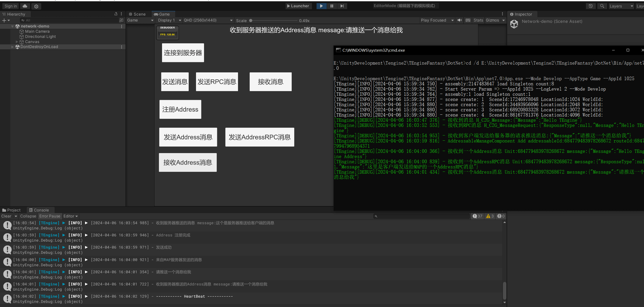Toggle Error Pause in Console
Image resolution: width=644 pixels, height=307 pixels.
[50, 216]
